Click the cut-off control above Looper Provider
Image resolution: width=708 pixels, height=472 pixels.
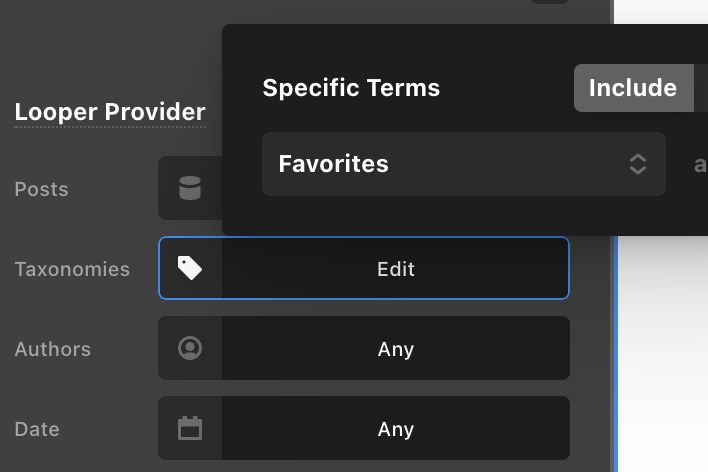[x=549, y=2]
